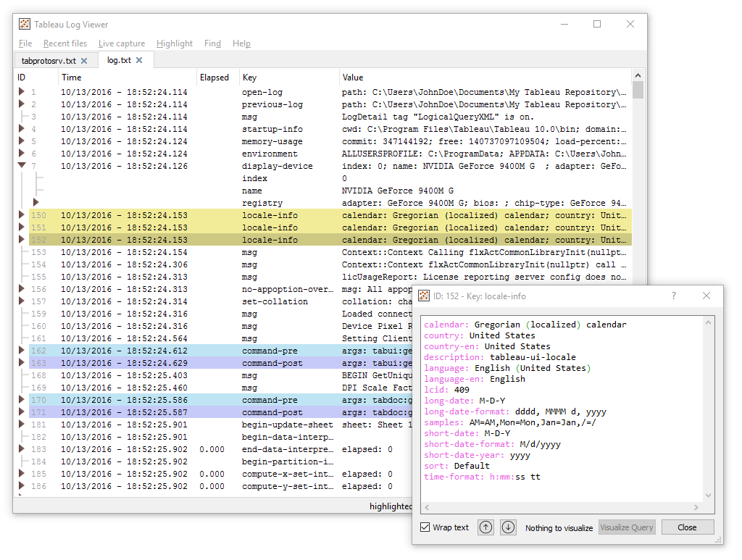Close the log.txt tab
742x560 pixels.
(x=139, y=60)
